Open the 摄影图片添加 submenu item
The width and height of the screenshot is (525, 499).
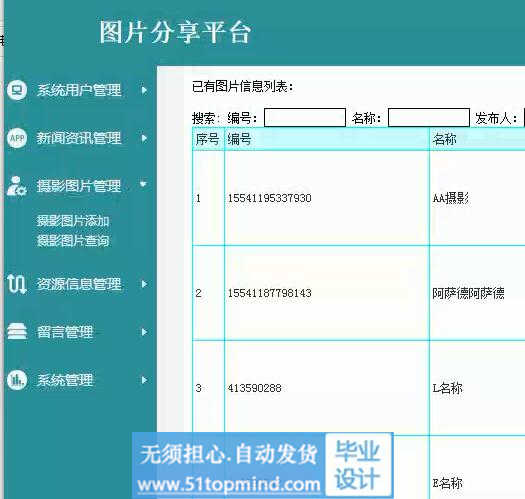(x=73, y=221)
